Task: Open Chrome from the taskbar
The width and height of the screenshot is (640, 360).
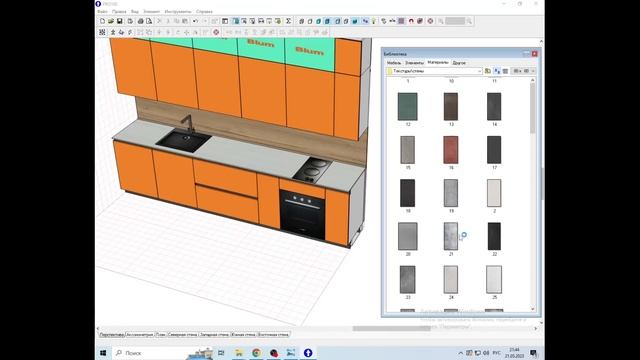Action: [x=256, y=353]
